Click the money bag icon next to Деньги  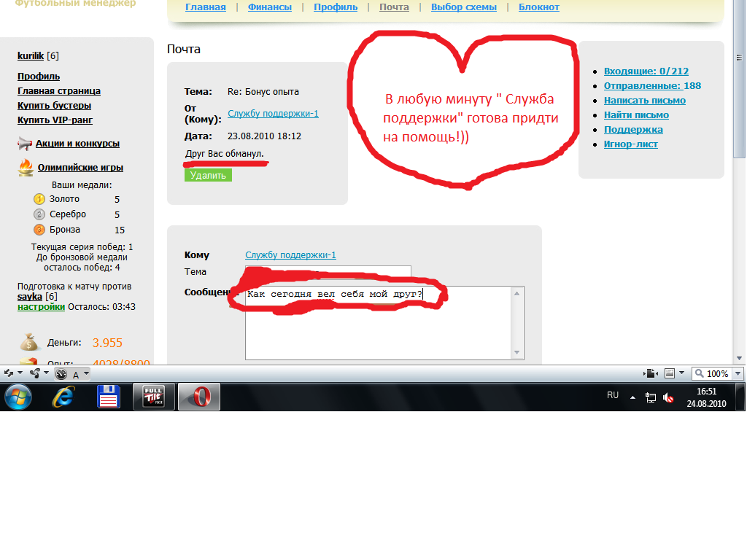[29, 342]
